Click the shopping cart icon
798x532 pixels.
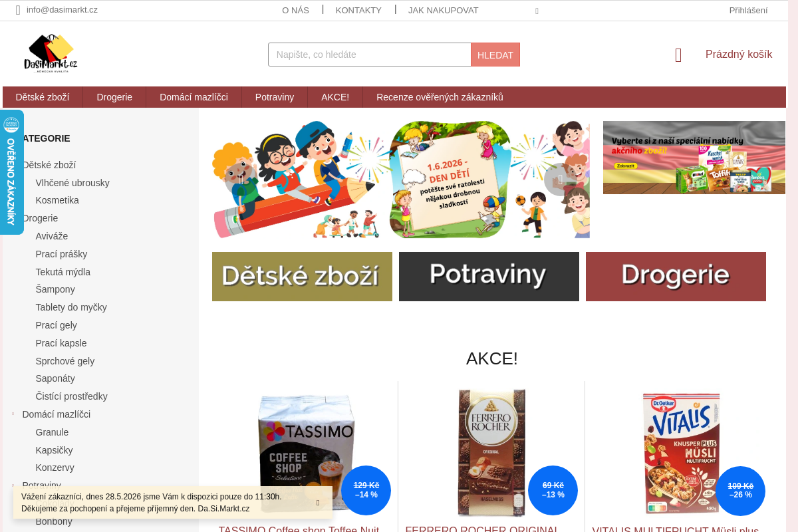[678, 55]
